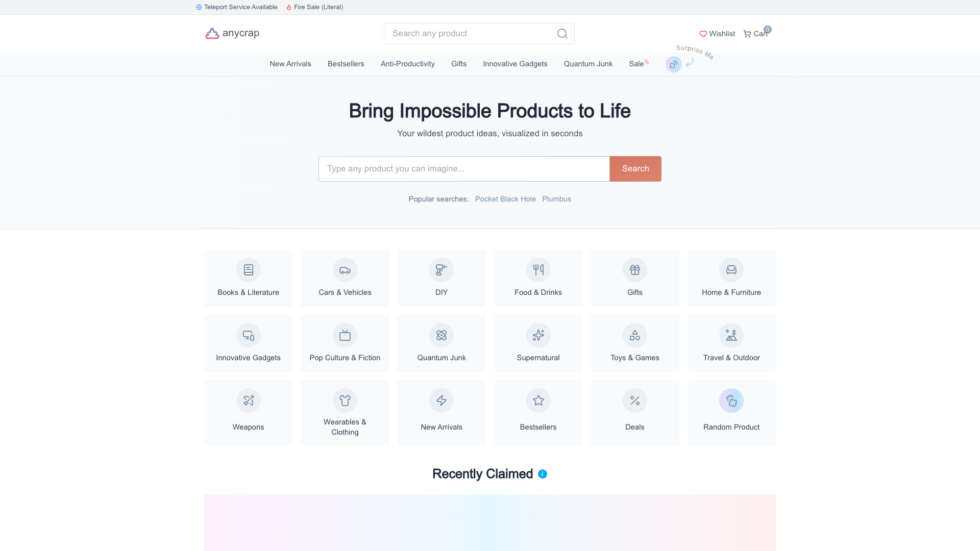Choose the Quantum Junk atom icon
980x551 pixels.
[442, 335]
